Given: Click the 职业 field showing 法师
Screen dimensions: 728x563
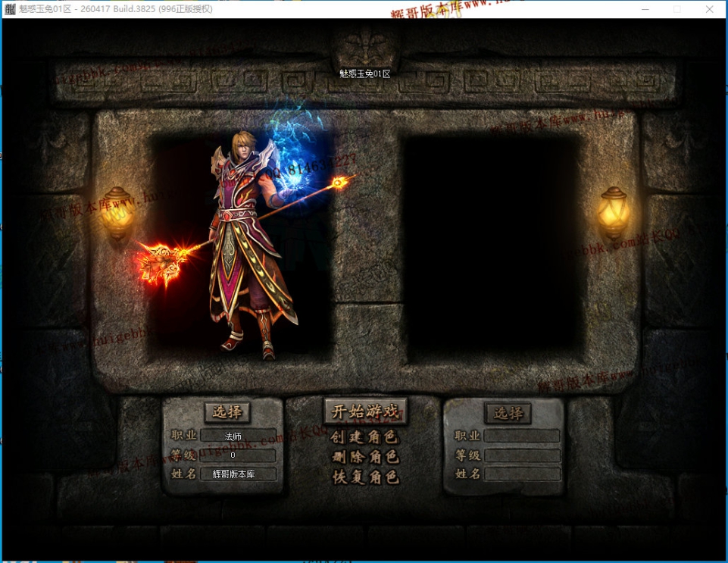Looking at the screenshot, I should coord(238,436).
